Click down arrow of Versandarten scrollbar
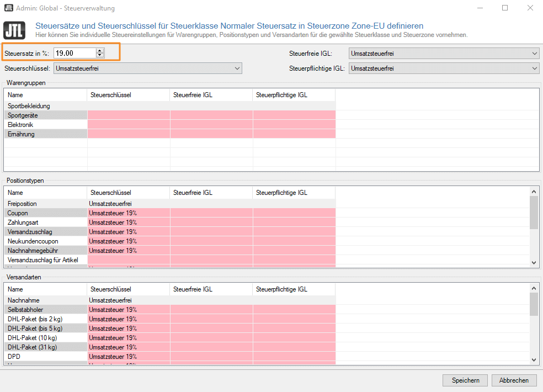 [534, 360]
